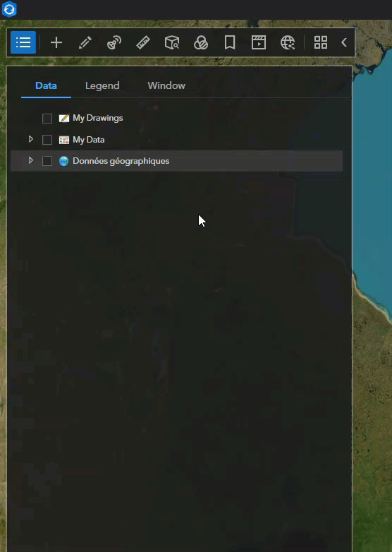Collapse the toolbar with the left chevron
This screenshot has height=552, width=392.
tap(344, 42)
